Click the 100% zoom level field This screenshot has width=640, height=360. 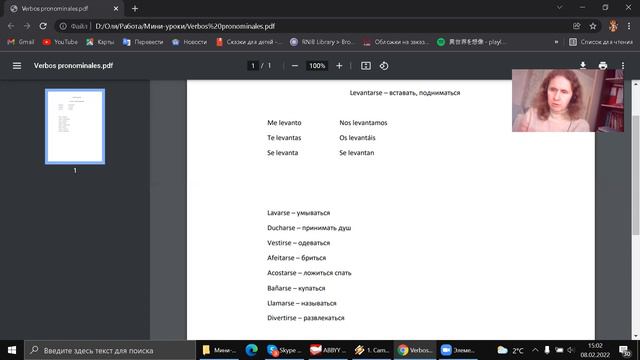click(317, 66)
